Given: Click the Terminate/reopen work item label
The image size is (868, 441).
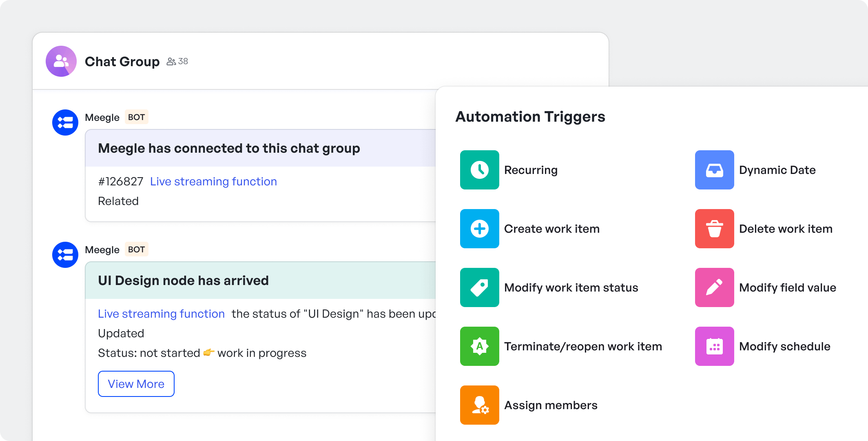Looking at the screenshot, I should coord(583,346).
